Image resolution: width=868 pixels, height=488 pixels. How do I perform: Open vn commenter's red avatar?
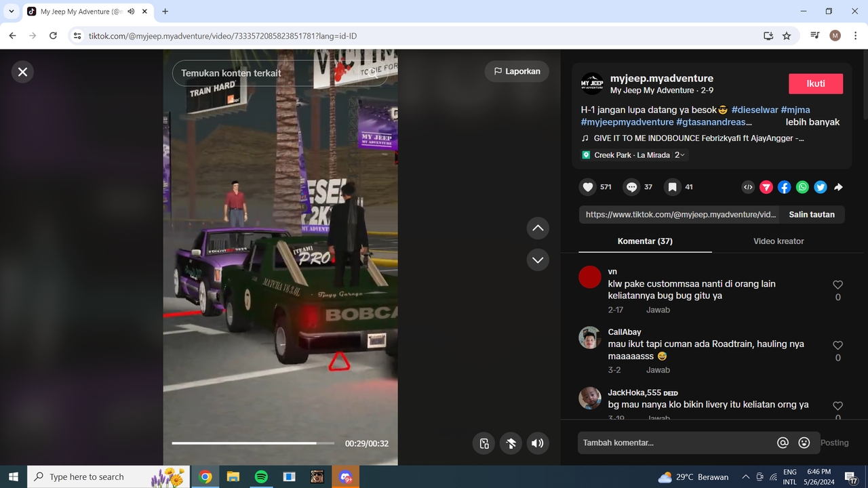click(x=590, y=277)
